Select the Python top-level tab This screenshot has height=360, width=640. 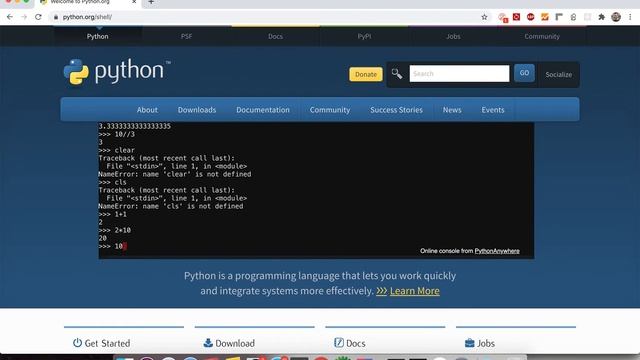click(98, 36)
